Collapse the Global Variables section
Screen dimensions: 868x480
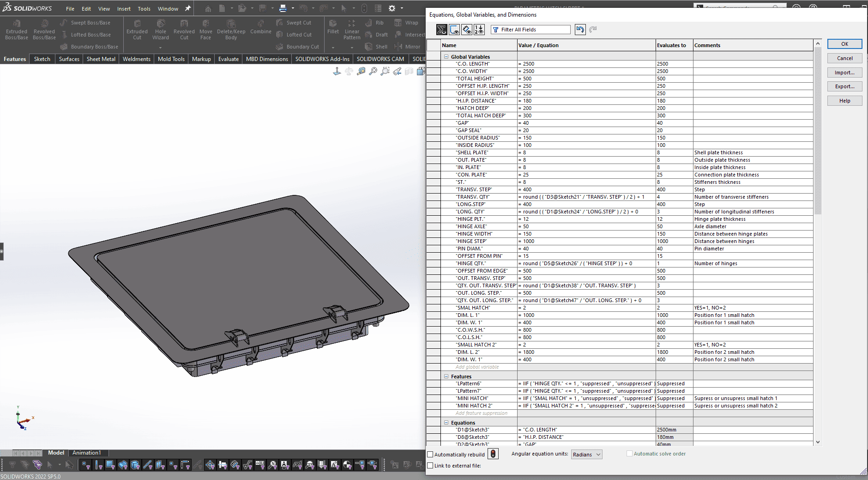click(446, 57)
